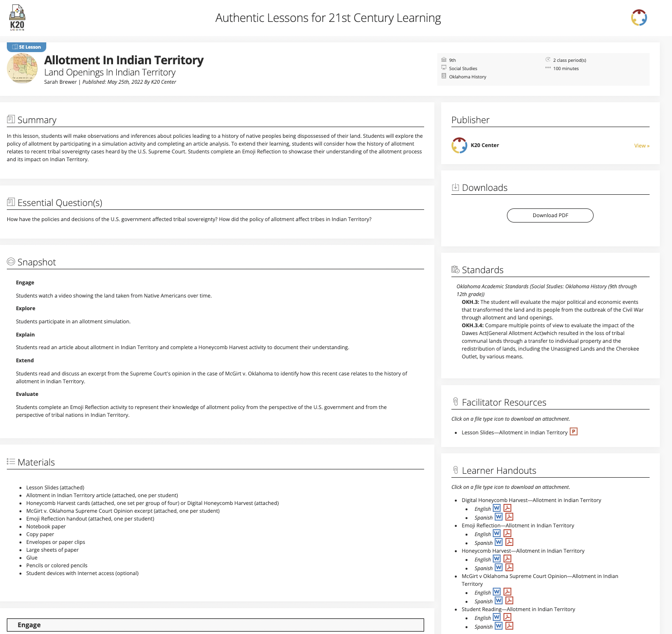Click the 5E Lesson tag
This screenshot has width=672, height=634.
click(x=27, y=47)
